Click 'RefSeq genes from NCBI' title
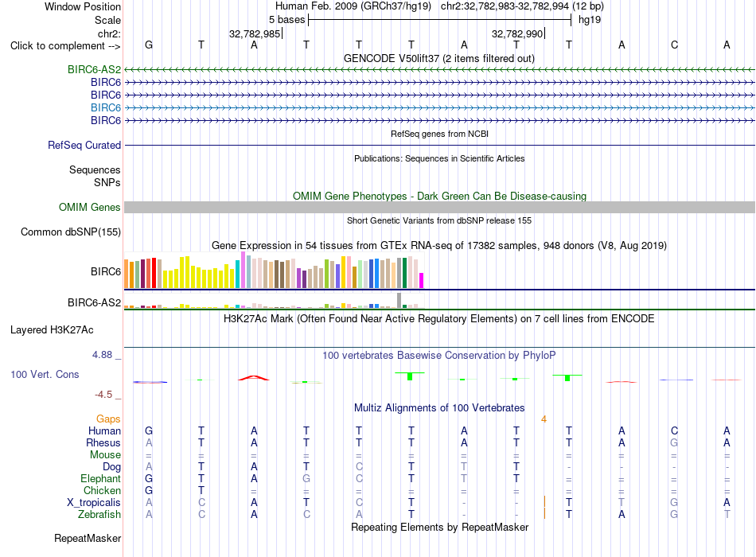The height and width of the screenshot is (557, 756). click(x=439, y=134)
